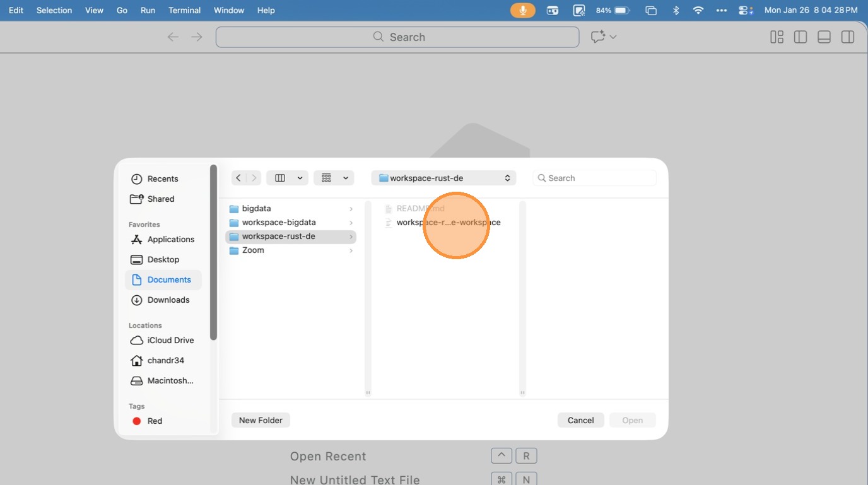Toggle the bottom panel layout button
The image size is (868, 485).
click(824, 37)
